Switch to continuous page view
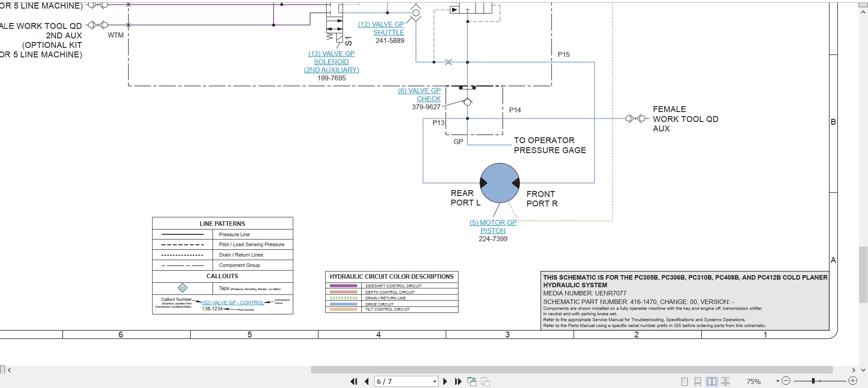Screen dimensions: 868x388 click(x=698, y=382)
